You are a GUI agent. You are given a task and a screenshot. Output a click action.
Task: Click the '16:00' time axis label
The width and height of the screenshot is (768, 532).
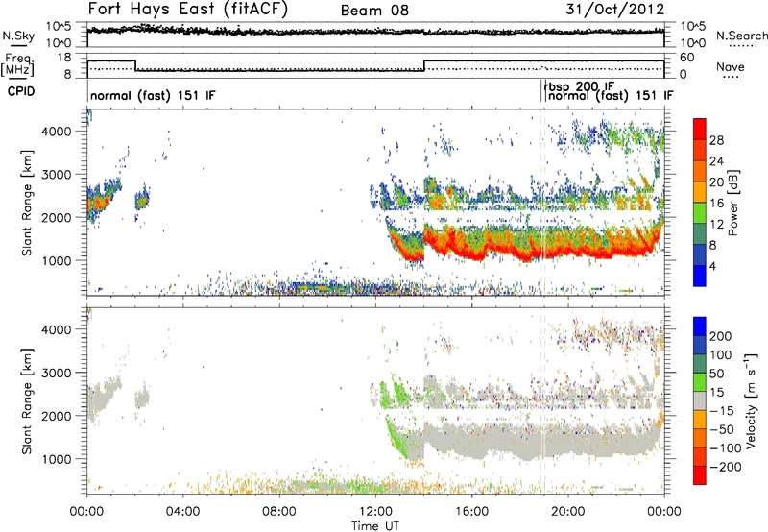pos(471,512)
